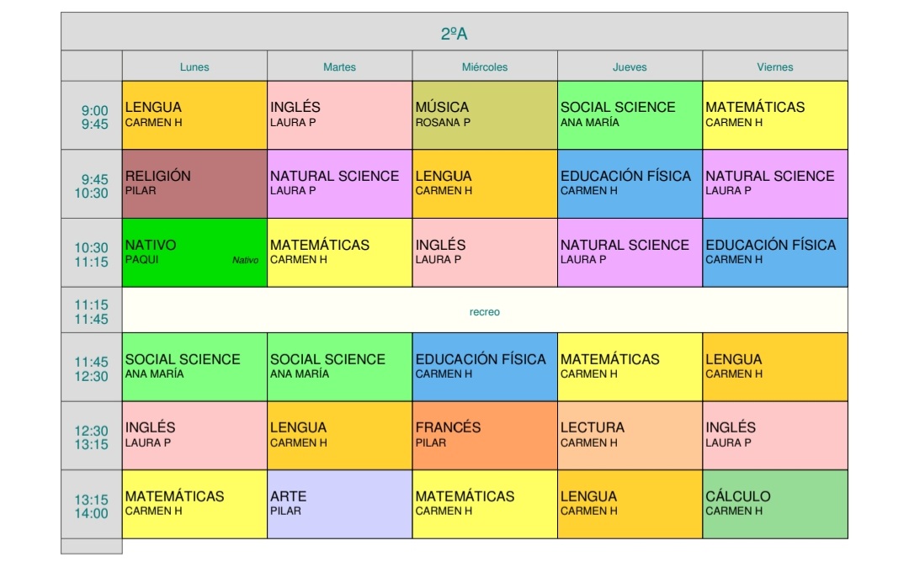The image size is (909, 588).
Task: Click the RELIGIÓN Pilar lesson cell
Action: [194, 183]
